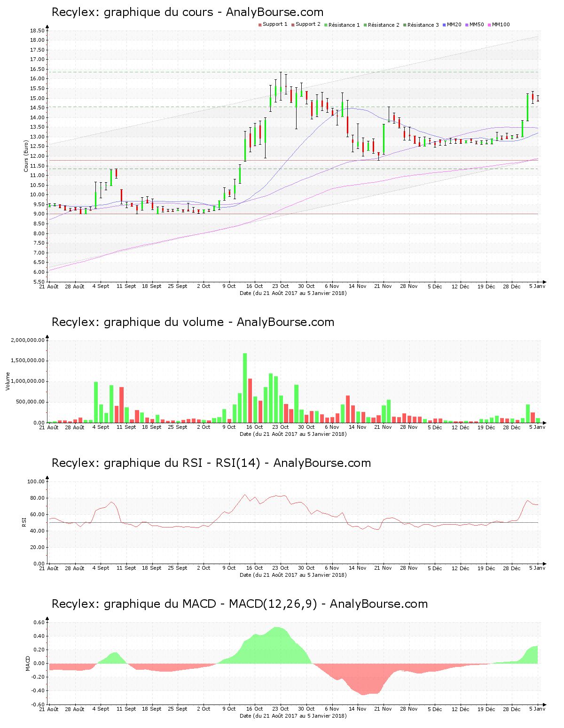
Task: Click the 0.60 MACD axis label
Action: [x=39, y=622]
